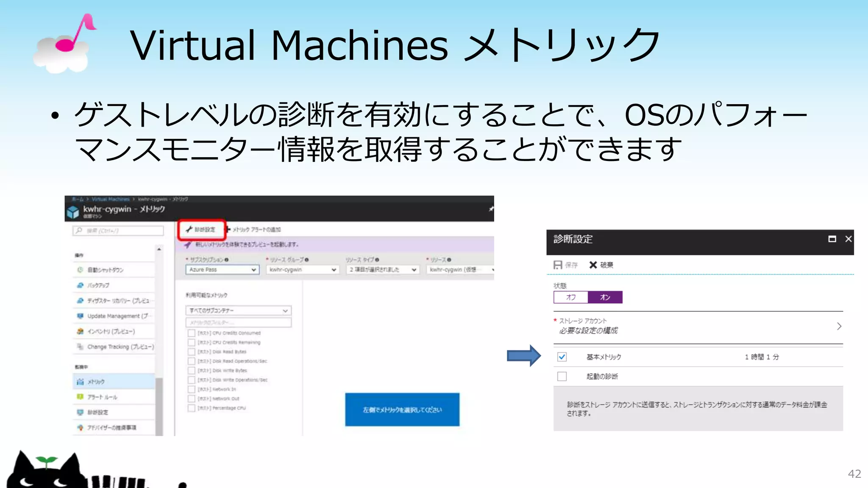Screen dimensions: 868x488
Task: Click the info icon next to サブスクリプション
Action: (x=227, y=260)
